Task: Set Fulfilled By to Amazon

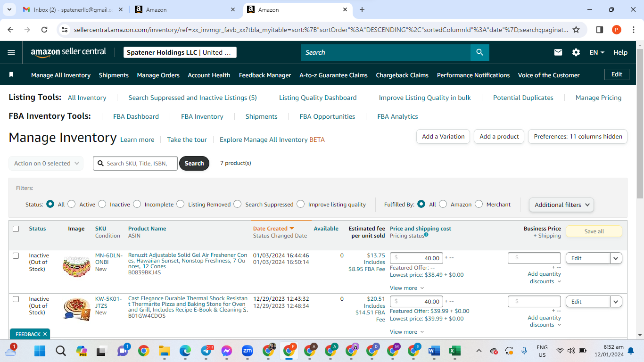Action: click(x=443, y=204)
